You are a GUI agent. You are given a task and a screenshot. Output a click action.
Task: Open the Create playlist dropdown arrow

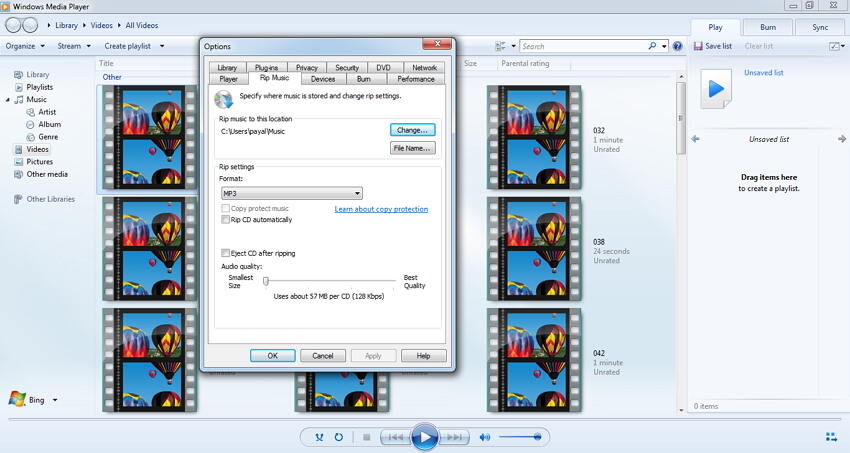click(x=162, y=46)
